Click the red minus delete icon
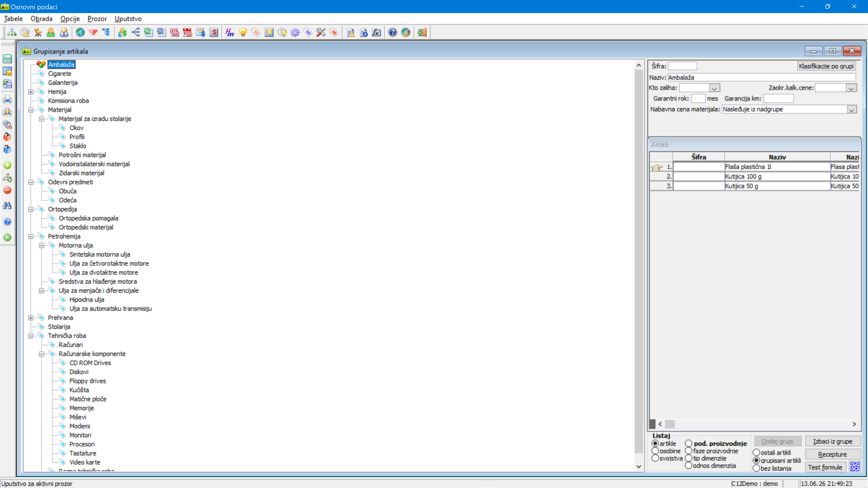This screenshot has width=868, height=488. [7, 190]
